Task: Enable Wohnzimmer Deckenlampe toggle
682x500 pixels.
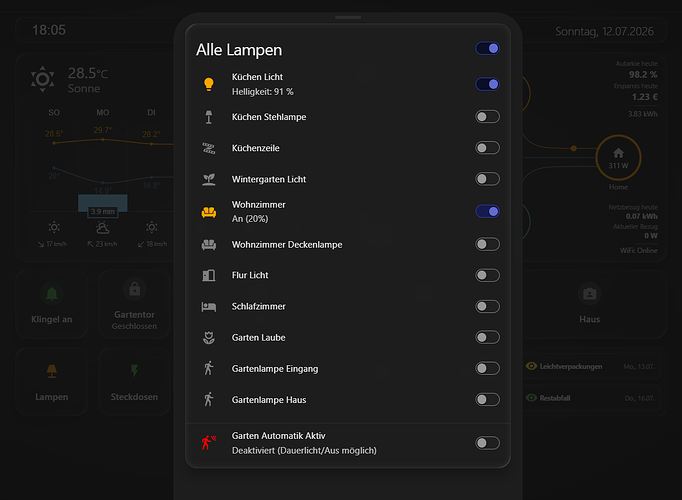Action: pyautogui.click(x=487, y=244)
